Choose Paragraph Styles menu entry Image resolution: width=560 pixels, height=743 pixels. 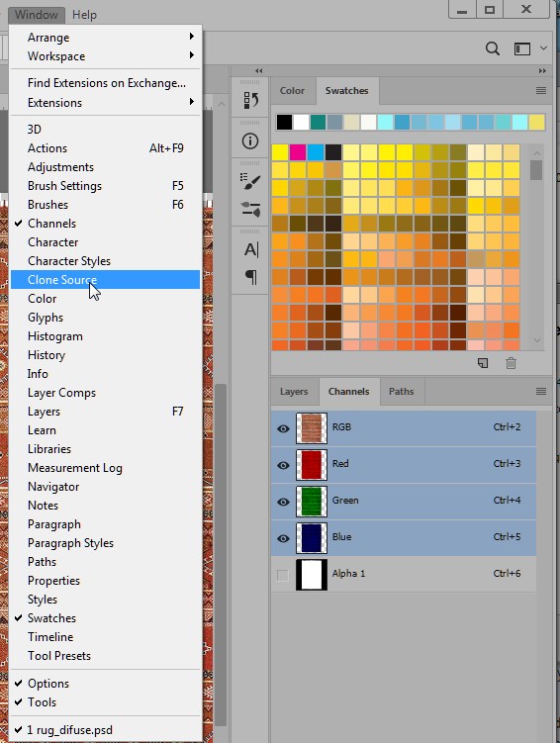105,543
